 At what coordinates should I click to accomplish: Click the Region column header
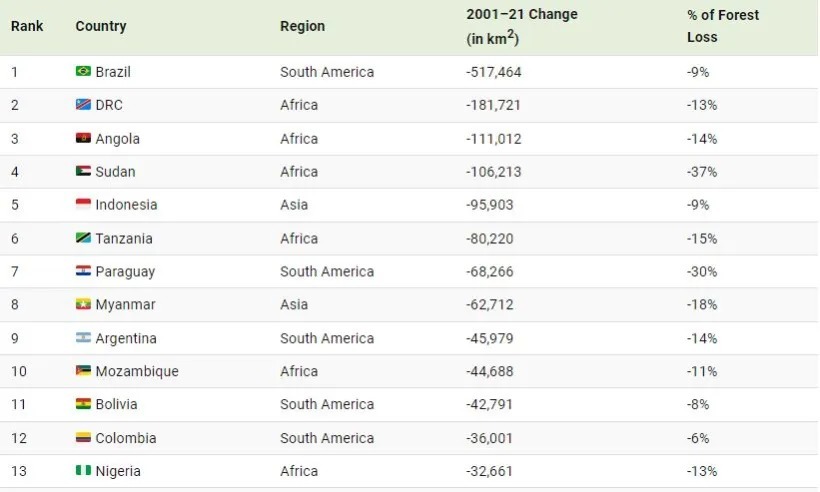pyautogui.click(x=302, y=26)
